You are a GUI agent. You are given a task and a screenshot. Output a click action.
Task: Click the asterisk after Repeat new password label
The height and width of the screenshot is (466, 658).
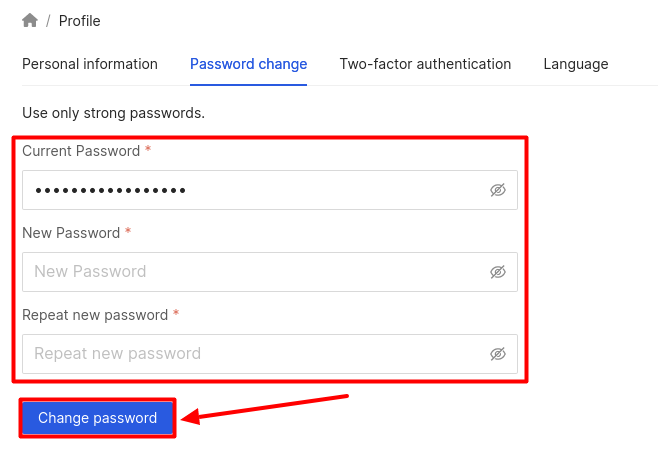pyautogui.click(x=176, y=314)
